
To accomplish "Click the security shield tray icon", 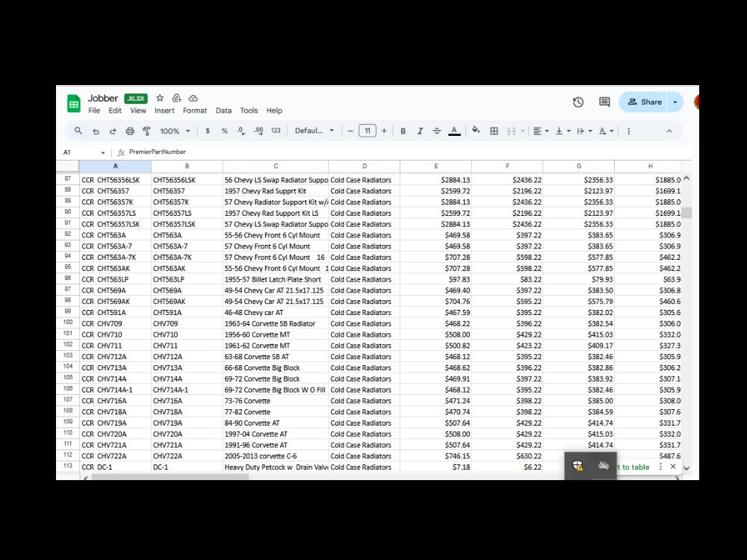I will [x=577, y=465].
